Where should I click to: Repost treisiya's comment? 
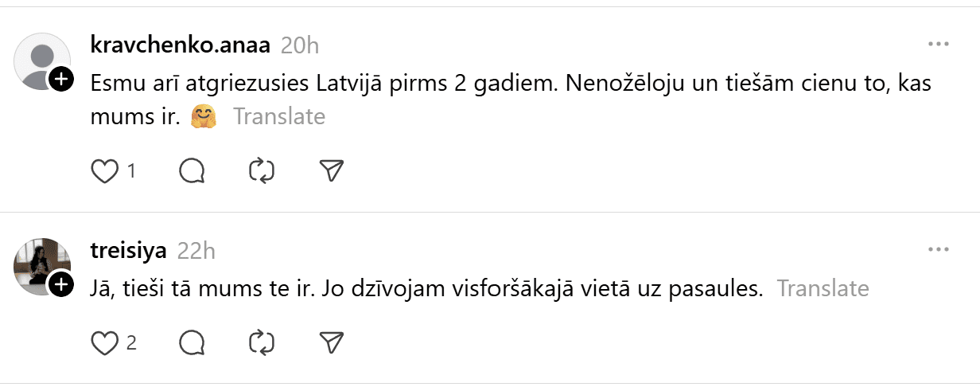tap(262, 343)
